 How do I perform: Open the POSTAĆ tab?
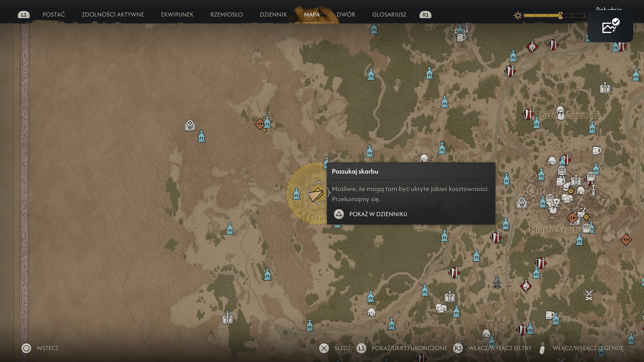pyautogui.click(x=54, y=14)
